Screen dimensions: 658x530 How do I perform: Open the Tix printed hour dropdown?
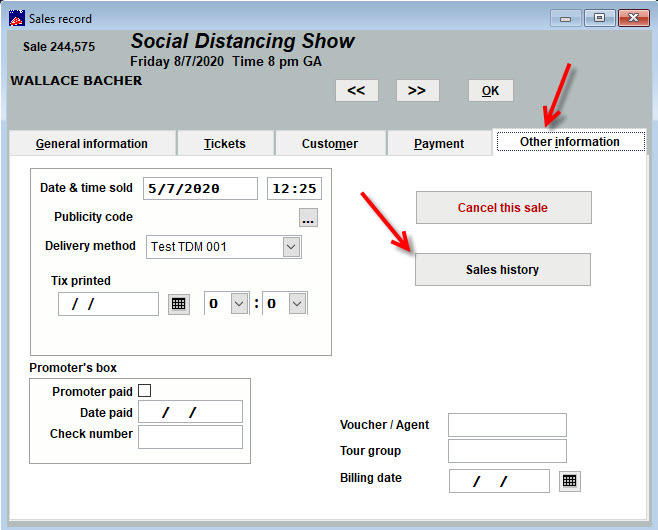pos(240,304)
